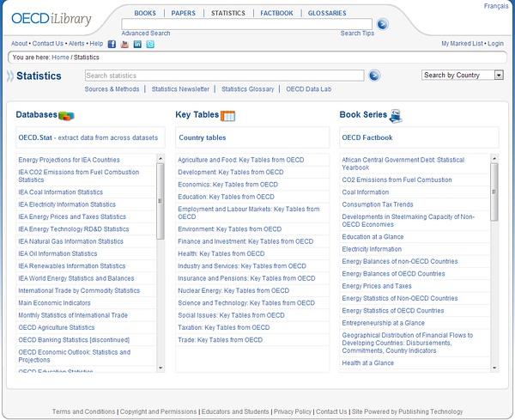The height and width of the screenshot is (420, 515).
Task: Click the Databases list scroll up arrow
Action: pos(161,158)
